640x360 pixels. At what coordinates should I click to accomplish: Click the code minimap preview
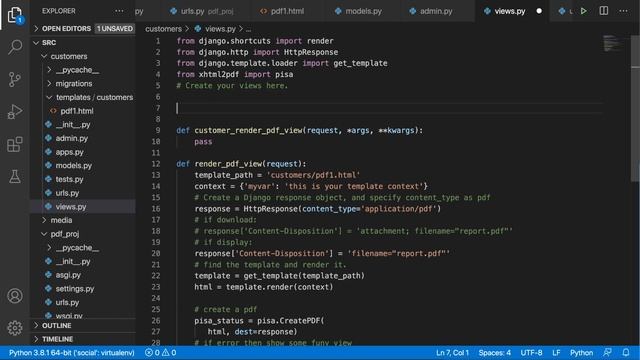click(613, 44)
